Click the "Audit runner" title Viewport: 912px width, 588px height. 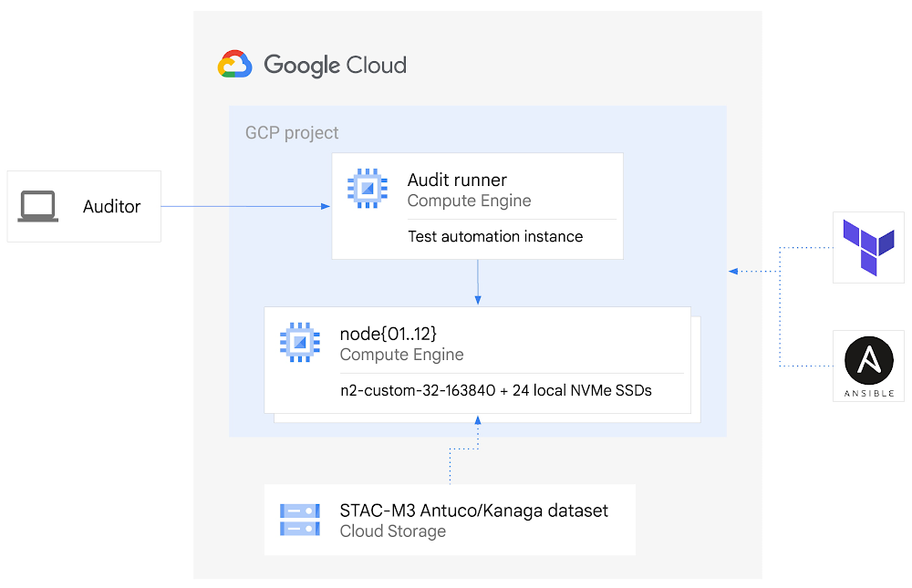click(x=457, y=181)
